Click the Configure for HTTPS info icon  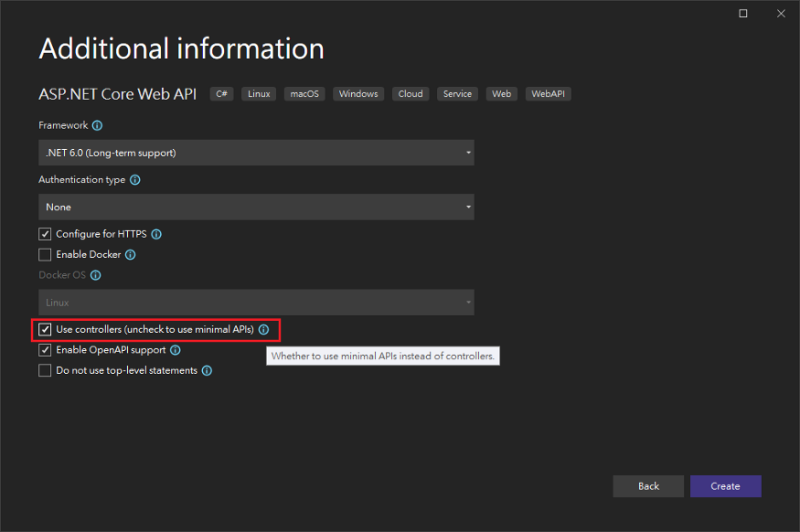point(155,234)
